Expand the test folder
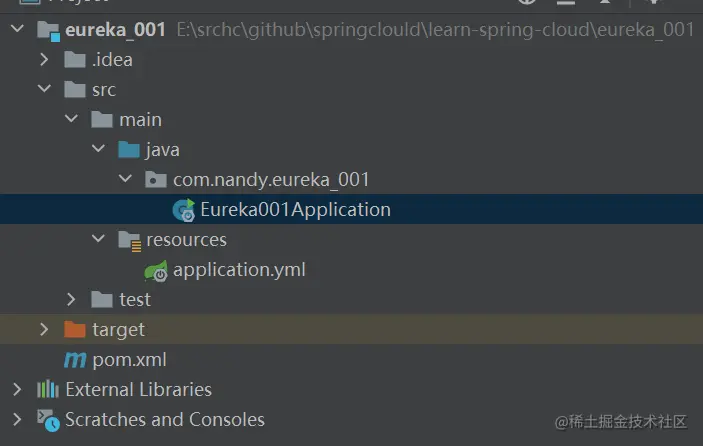703x446 pixels. click(71, 299)
